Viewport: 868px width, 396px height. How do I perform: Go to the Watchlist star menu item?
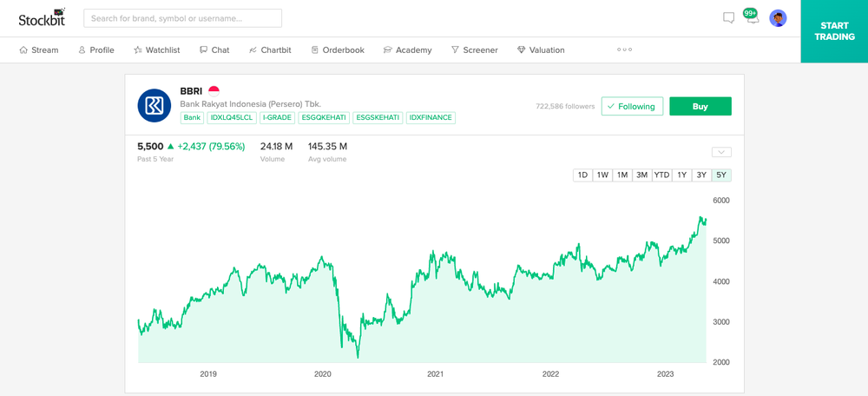tap(156, 49)
